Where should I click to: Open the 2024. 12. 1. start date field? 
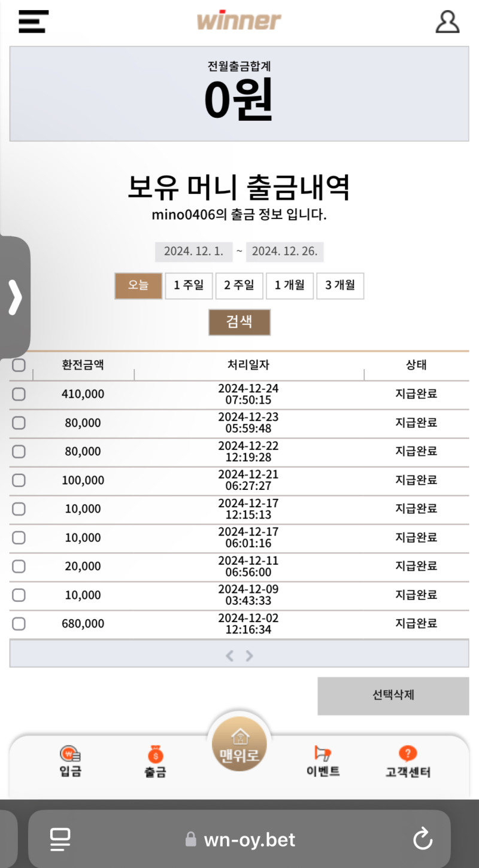(194, 252)
